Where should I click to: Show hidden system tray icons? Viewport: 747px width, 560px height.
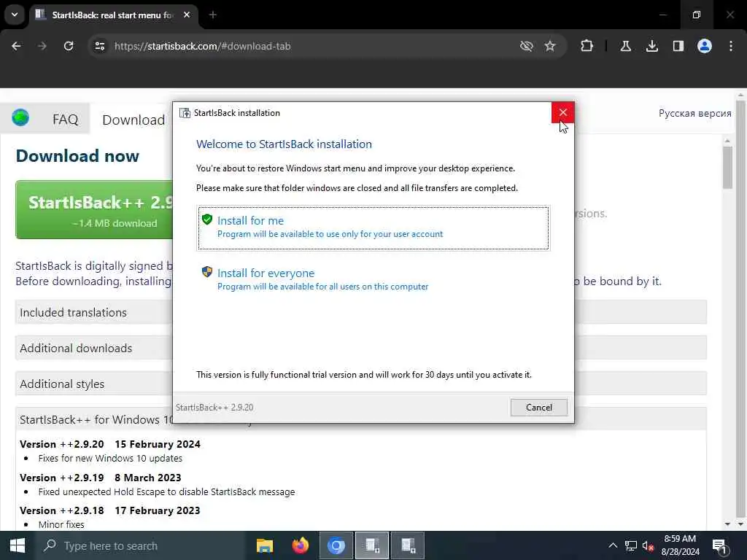(x=613, y=545)
